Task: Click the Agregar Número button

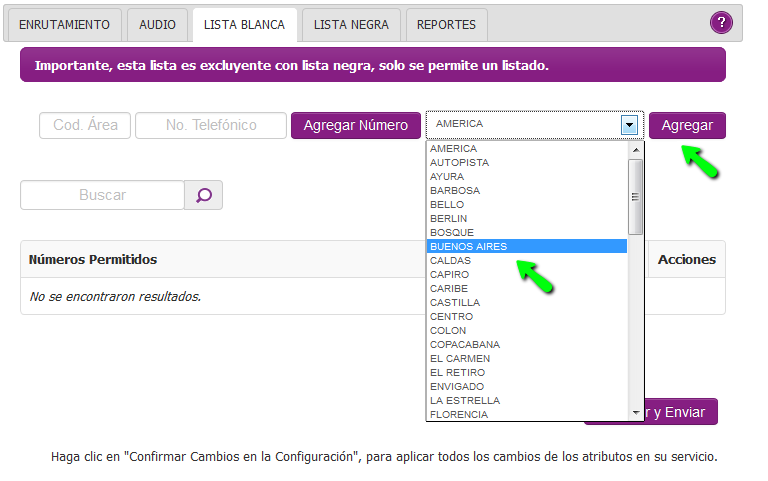Action: (x=356, y=125)
